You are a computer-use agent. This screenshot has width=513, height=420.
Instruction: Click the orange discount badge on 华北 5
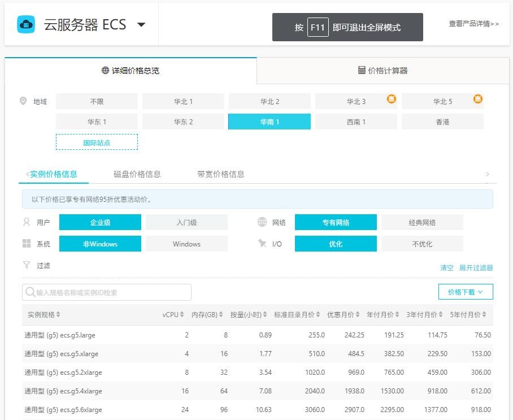477,98
